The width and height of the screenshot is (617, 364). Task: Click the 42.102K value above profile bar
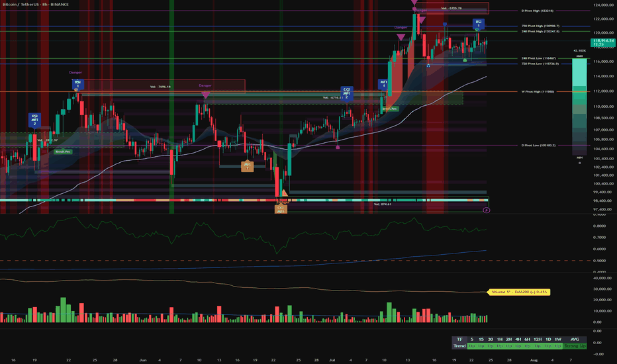(x=580, y=50)
